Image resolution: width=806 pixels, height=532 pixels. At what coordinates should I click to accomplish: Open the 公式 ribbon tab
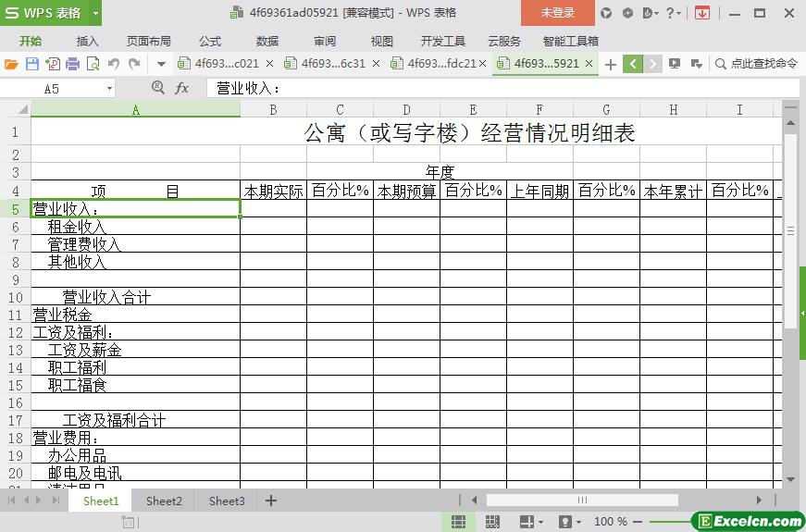click(210, 41)
